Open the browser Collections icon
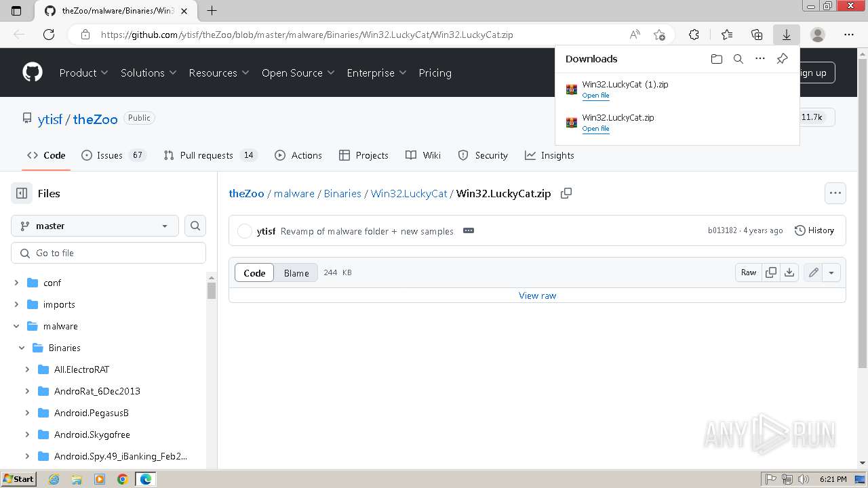The width and height of the screenshot is (868, 488). (757, 35)
